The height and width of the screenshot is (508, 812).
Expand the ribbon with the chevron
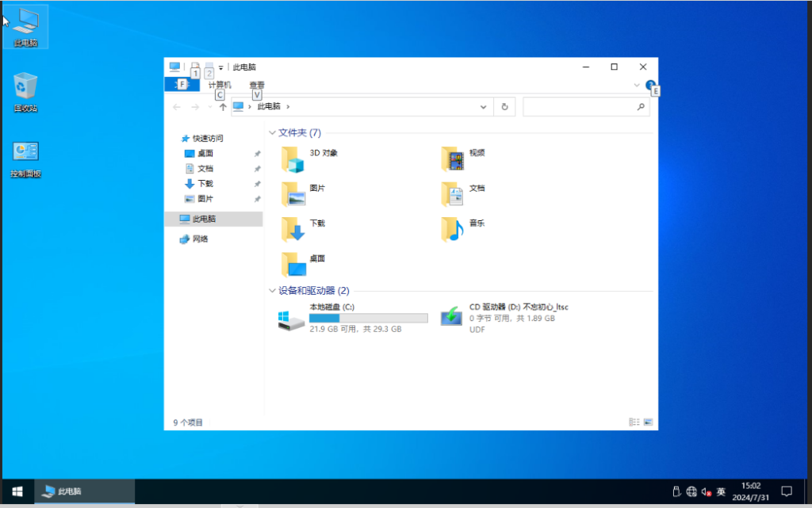(637, 86)
